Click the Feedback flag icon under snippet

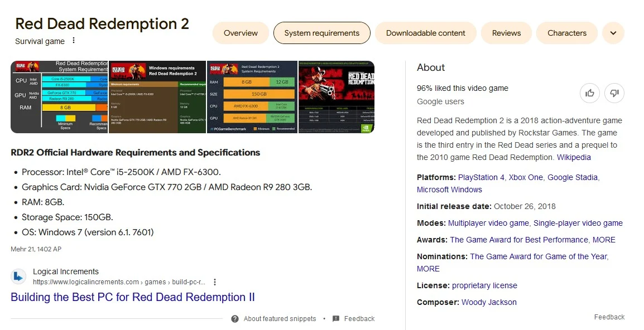point(336,319)
